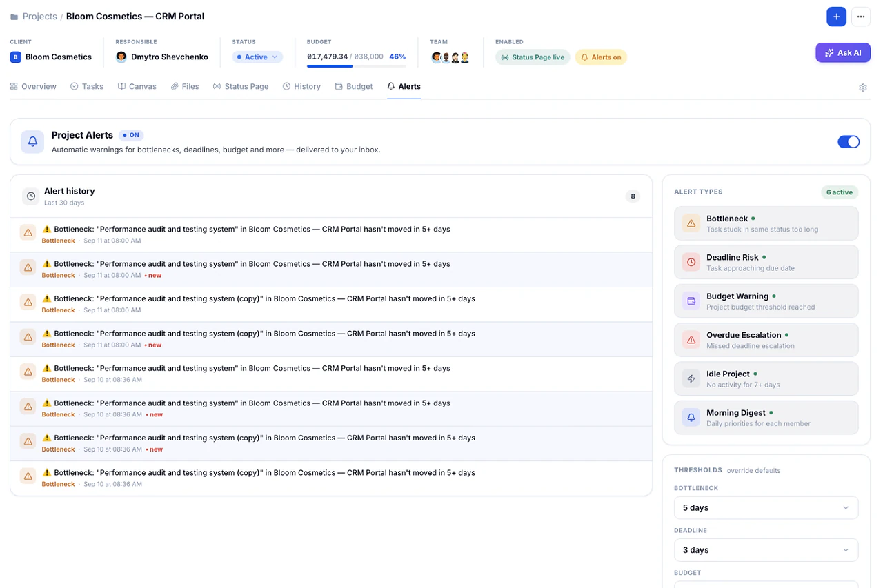The height and width of the screenshot is (588, 883).
Task: Click the Projects folder icon in breadcrumb
Action: point(14,17)
